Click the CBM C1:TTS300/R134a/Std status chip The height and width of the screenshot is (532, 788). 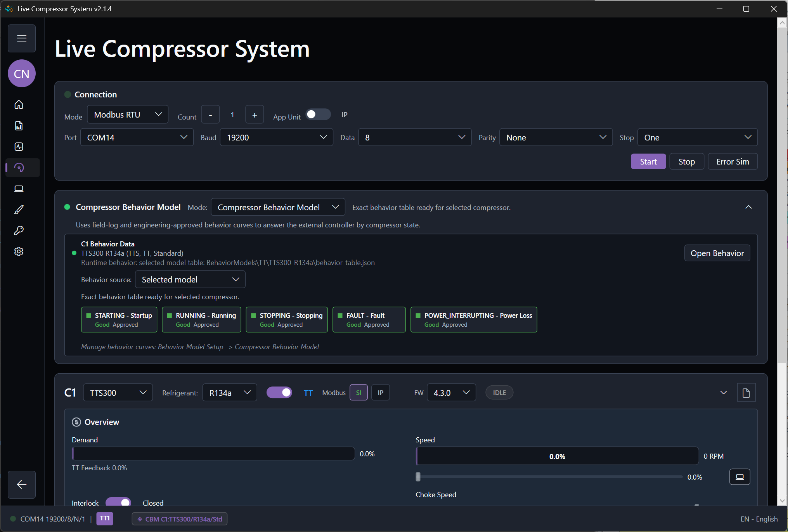click(180, 519)
